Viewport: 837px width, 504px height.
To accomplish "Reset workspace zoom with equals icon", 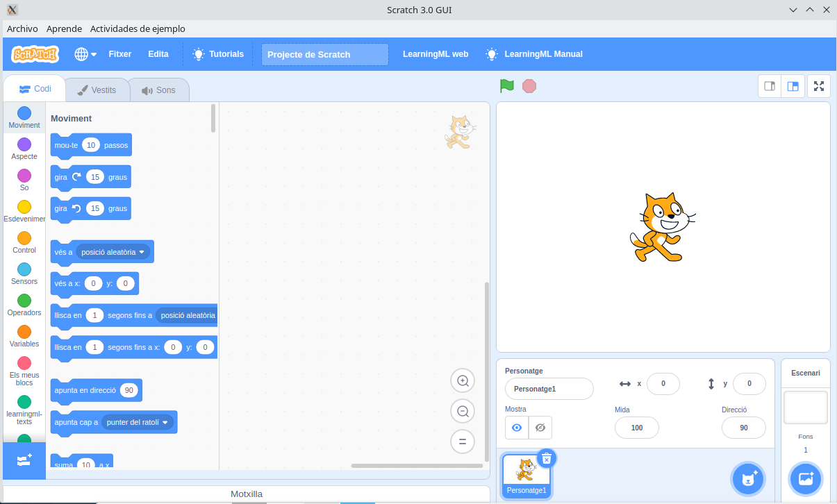I will [462, 442].
